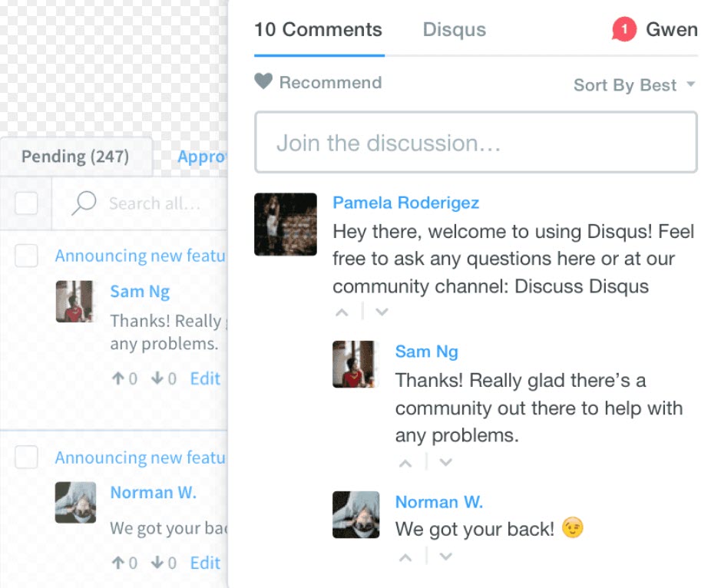This screenshot has height=588, width=721.
Task: Select the Pending (247) tab
Action: coord(75,157)
